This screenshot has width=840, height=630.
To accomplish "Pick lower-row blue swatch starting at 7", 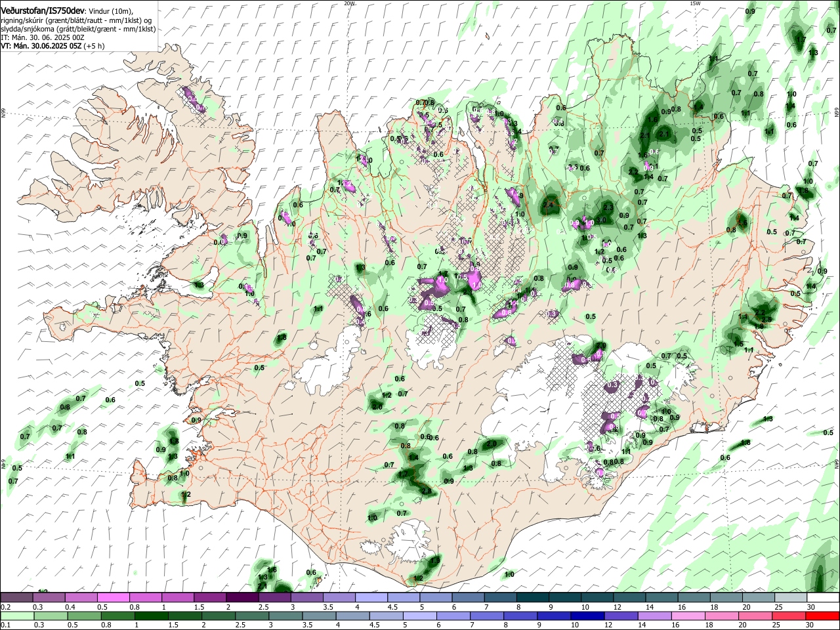I will (486, 616).
